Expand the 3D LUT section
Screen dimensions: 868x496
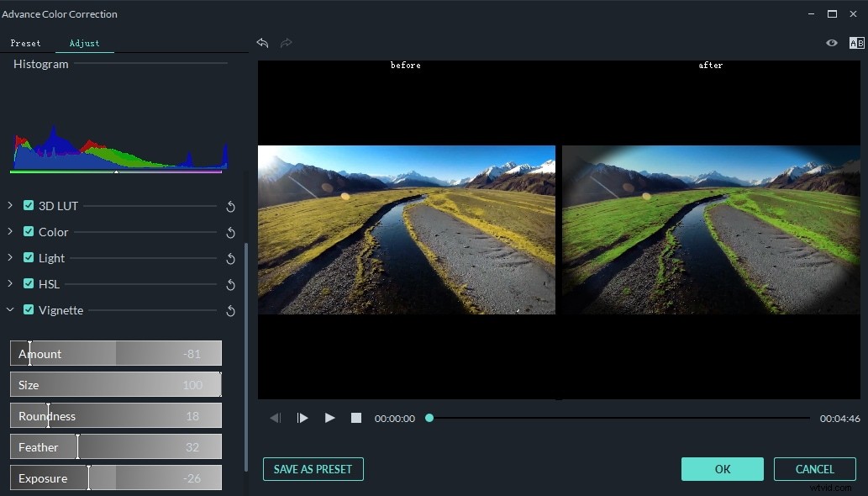11,206
